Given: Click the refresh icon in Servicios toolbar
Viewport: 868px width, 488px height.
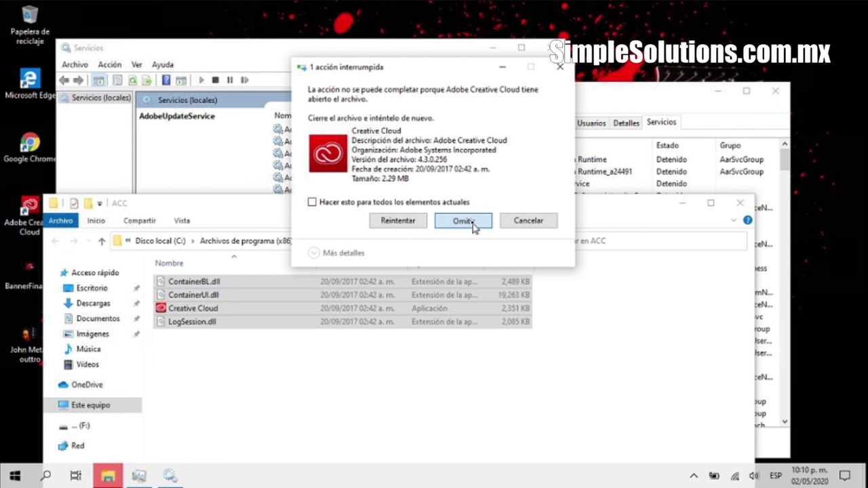Looking at the screenshot, I should point(133,80).
